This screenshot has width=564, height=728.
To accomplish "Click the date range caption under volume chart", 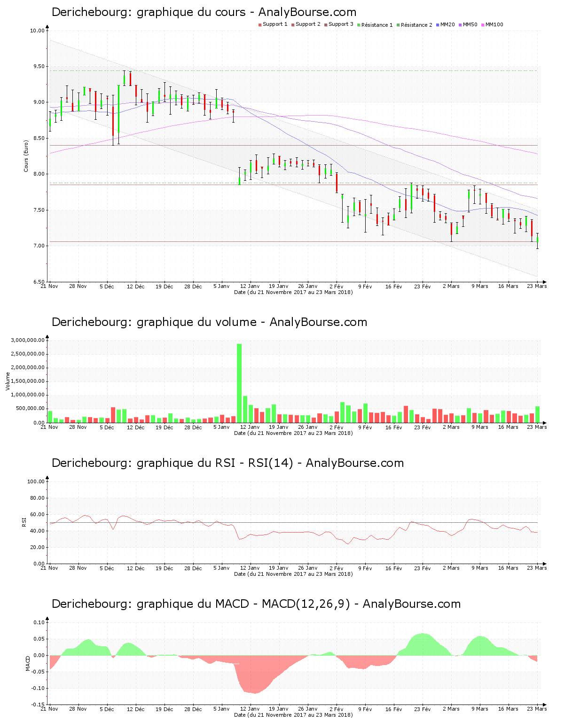I will (293, 433).
